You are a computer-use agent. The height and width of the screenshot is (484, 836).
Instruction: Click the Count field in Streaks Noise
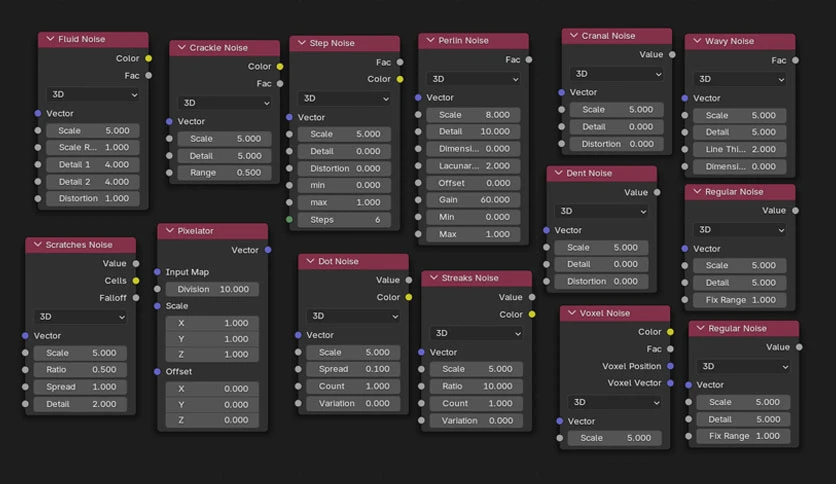477,403
